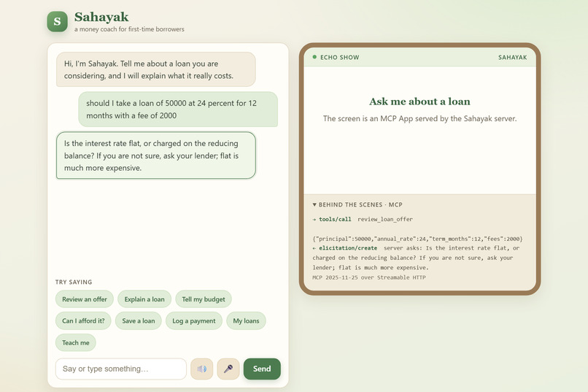Click the 'screen is an MCP App' description
Viewport: 588px width, 392px height.
click(419, 118)
